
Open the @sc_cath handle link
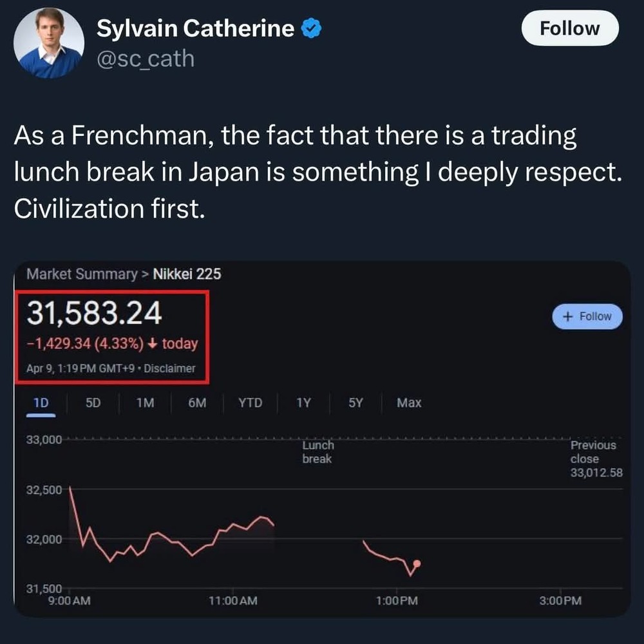(146, 59)
